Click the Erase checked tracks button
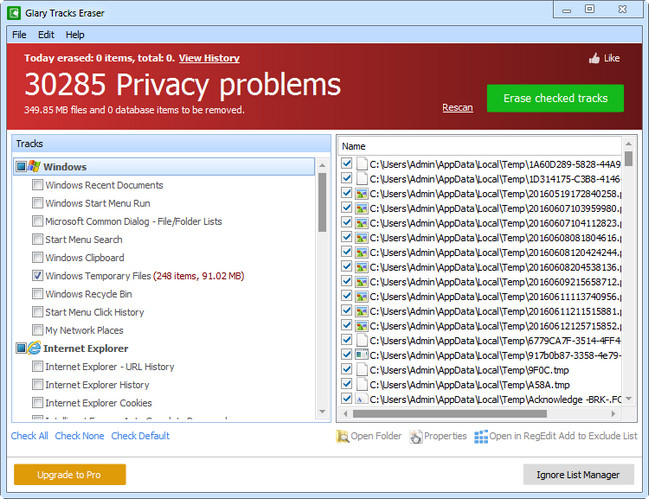Image resolution: width=649 pixels, height=499 pixels. point(555,98)
